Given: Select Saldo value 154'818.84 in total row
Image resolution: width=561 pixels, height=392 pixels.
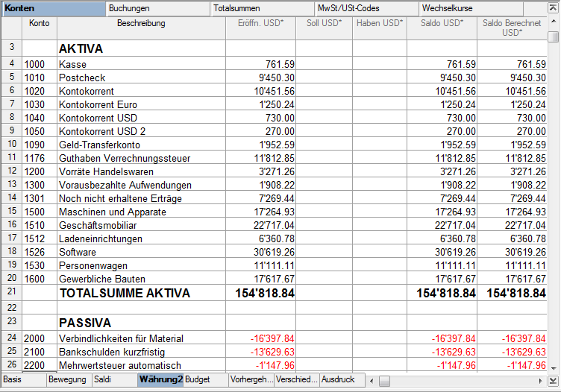Looking at the screenshot, I should 442,293.
